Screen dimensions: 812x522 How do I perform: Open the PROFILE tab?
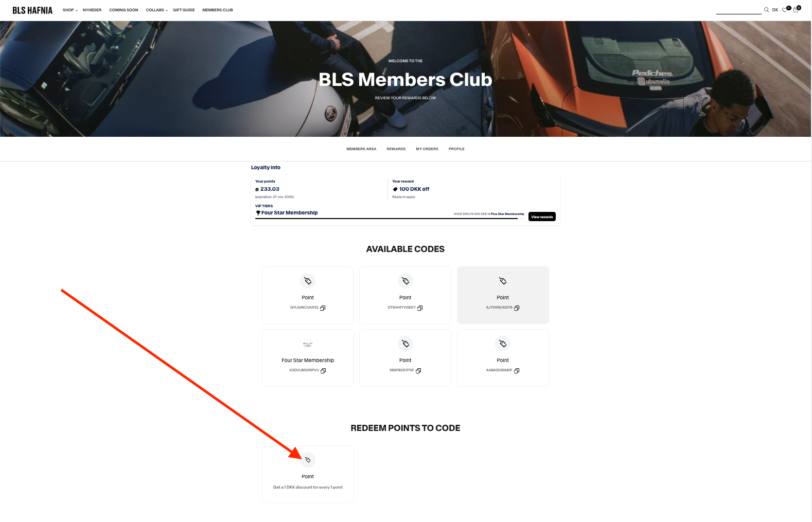[x=456, y=149]
